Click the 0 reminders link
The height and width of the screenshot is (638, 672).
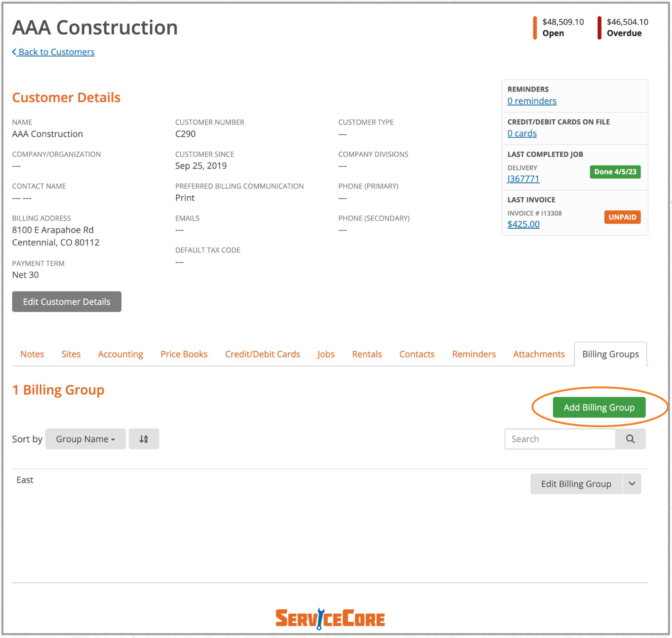click(532, 101)
